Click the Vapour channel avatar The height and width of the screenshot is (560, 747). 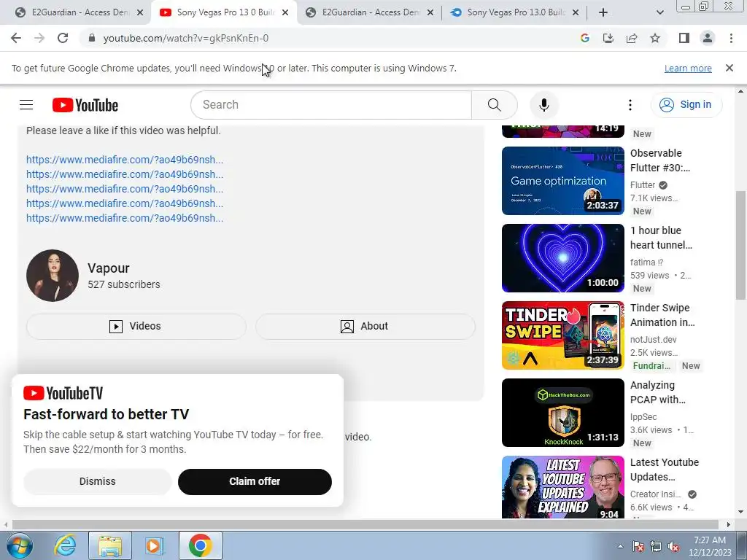[53, 275]
